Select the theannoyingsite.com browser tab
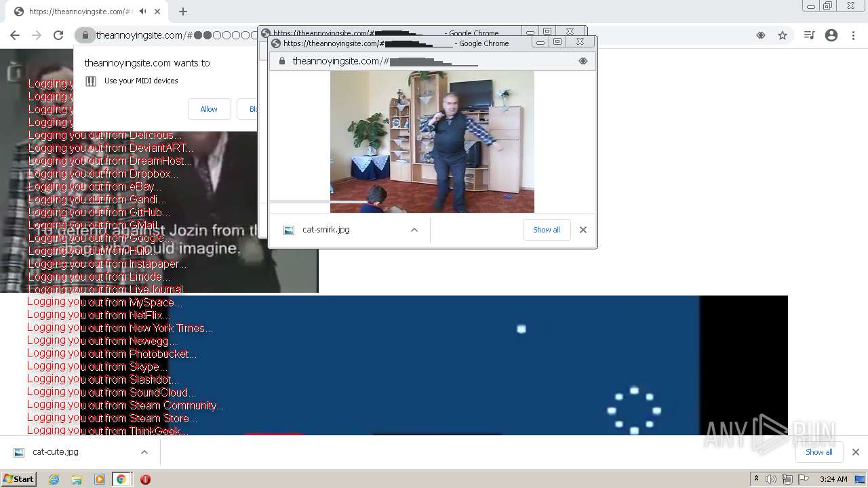 click(x=88, y=12)
